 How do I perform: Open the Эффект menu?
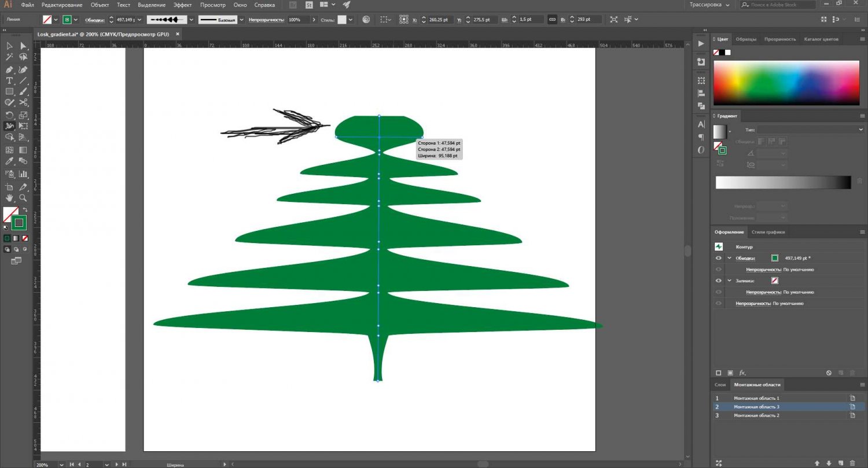[183, 5]
